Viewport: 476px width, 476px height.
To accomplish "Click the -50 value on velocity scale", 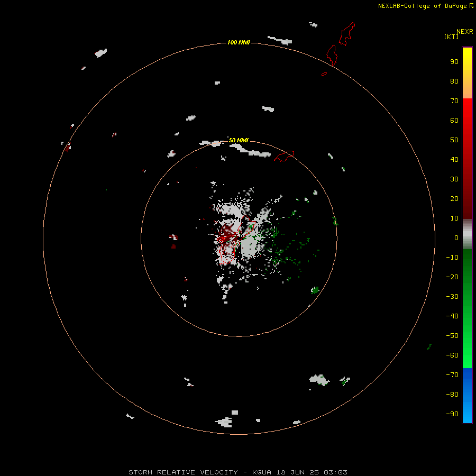I will 452,335.
